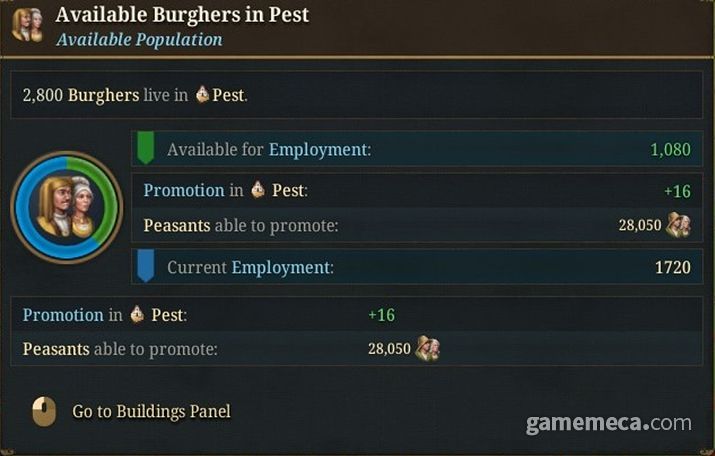
Task: Click the Peasants icon directly under Available for Employment
Action: coord(678,225)
